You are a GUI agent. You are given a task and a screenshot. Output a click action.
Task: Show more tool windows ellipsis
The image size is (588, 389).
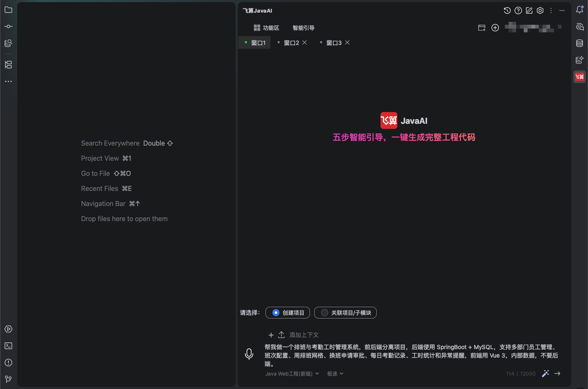pos(8,81)
